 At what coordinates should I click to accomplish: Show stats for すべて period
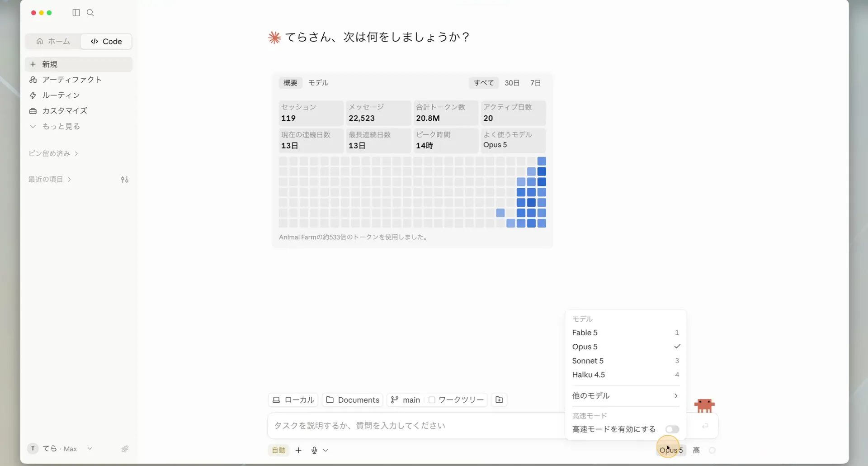(484, 83)
